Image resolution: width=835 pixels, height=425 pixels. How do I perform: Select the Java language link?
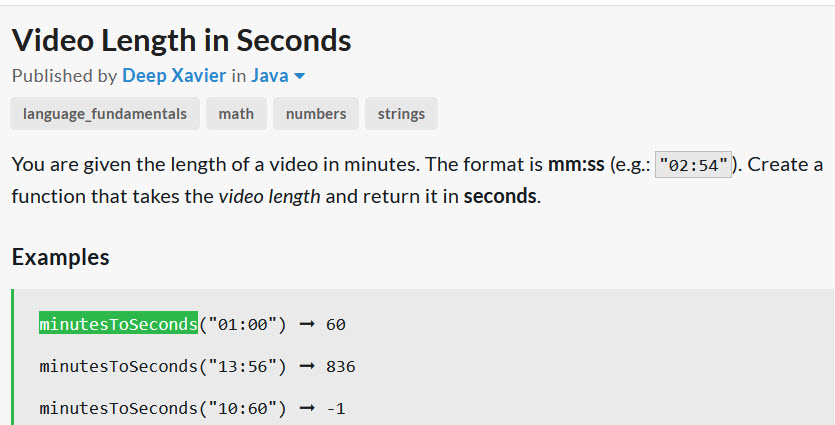(270, 76)
